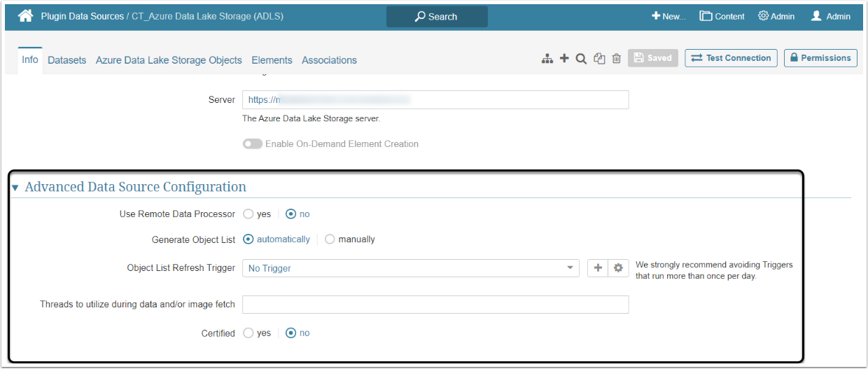
Task: Add a new trigger with plus button
Action: coord(598,268)
